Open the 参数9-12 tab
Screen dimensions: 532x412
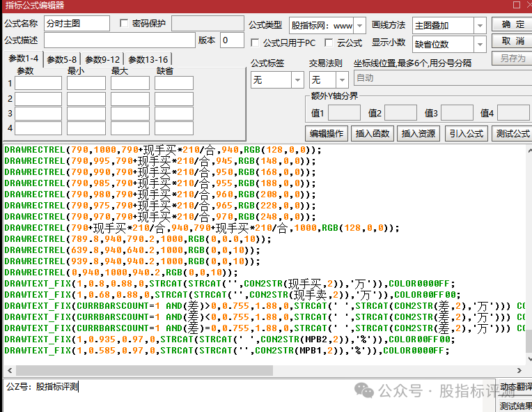click(102, 60)
